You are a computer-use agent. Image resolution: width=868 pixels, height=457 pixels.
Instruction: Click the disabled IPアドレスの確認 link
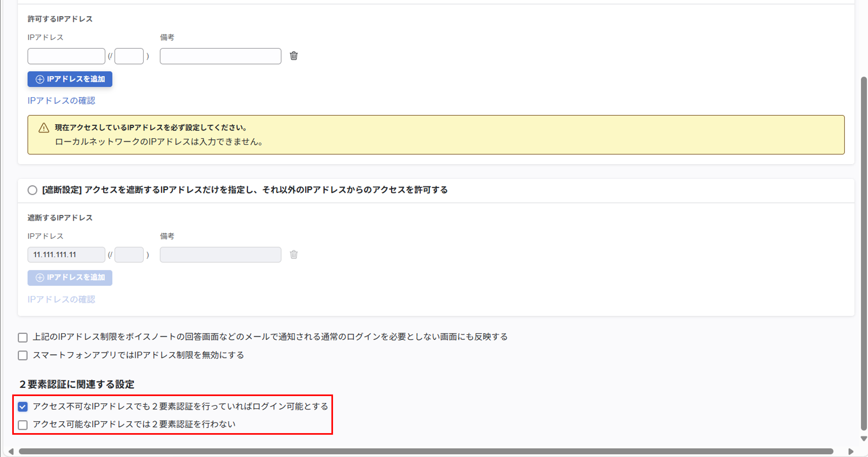61,299
